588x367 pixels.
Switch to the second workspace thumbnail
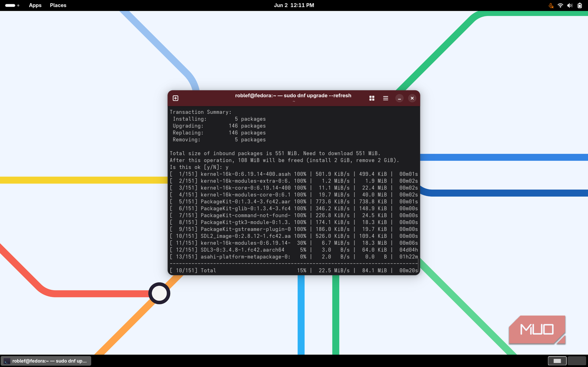(577, 361)
